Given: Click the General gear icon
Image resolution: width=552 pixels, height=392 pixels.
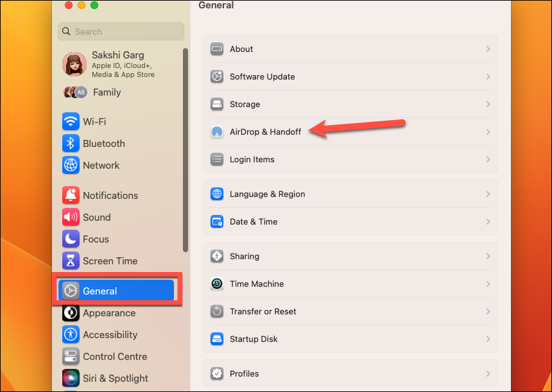Looking at the screenshot, I should tap(71, 291).
